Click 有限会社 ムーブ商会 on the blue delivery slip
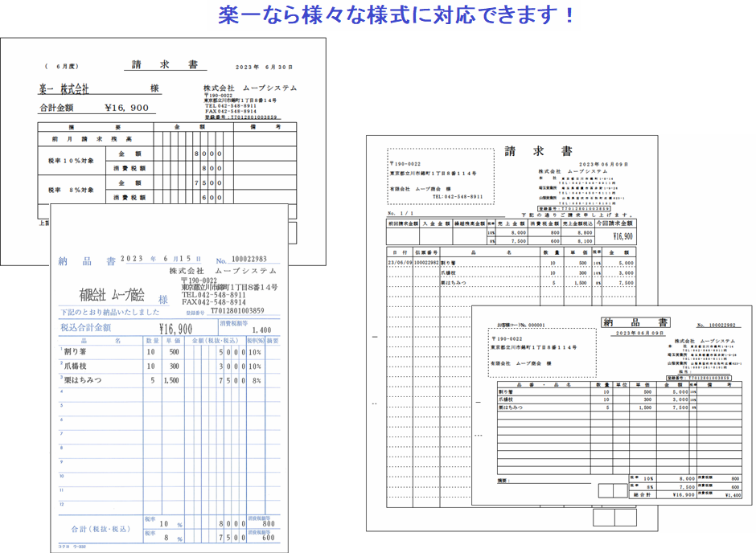This screenshot has width=756, height=553. 111,295
